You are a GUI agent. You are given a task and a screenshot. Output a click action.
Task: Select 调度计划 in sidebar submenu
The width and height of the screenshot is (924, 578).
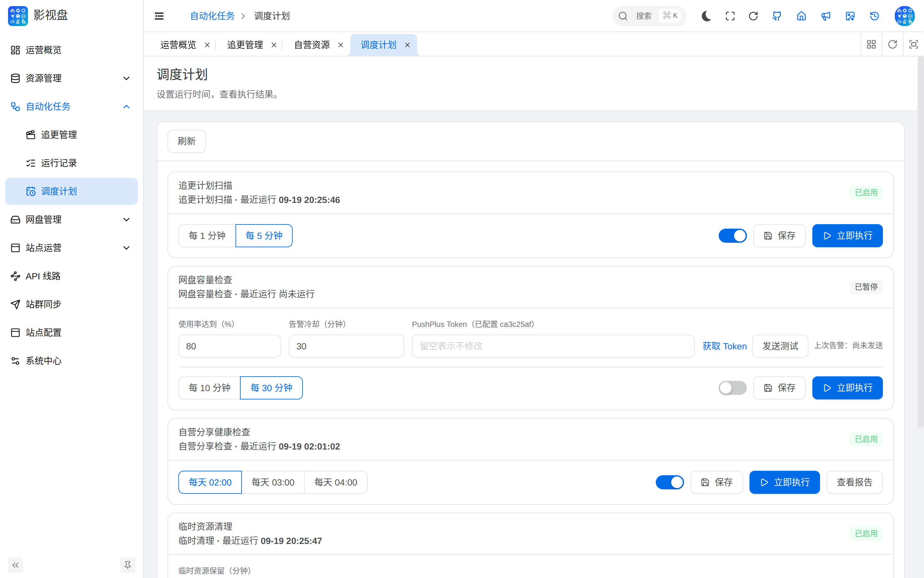[72, 191]
